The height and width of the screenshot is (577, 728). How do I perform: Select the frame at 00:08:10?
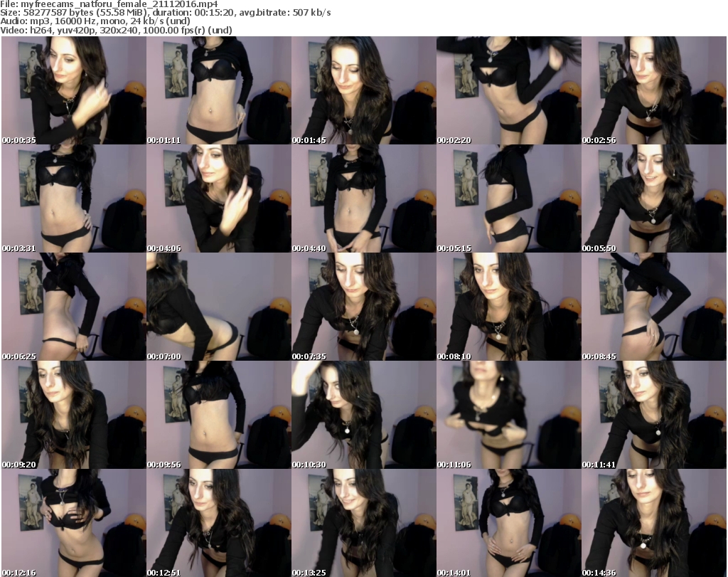(x=509, y=307)
